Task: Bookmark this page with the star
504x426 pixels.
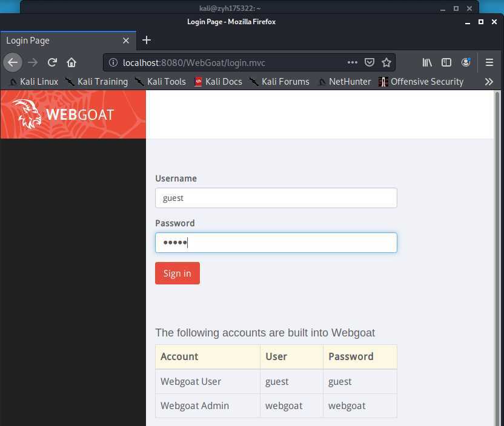Action: tap(386, 62)
